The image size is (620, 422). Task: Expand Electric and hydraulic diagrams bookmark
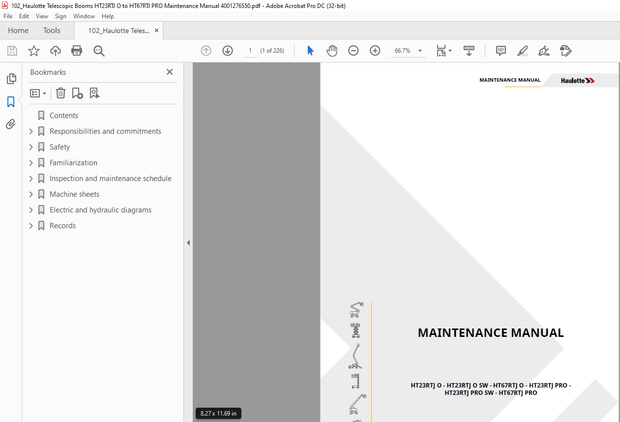click(31, 210)
